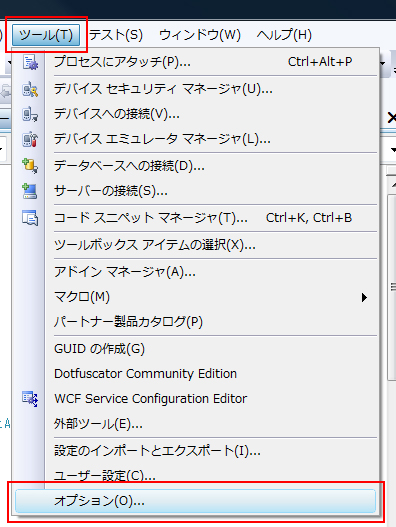This screenshot has width=396, height=527.
Task: Open the ウィンドウ(W) menu
Action: pyautogui.click(x=200, y=35)
